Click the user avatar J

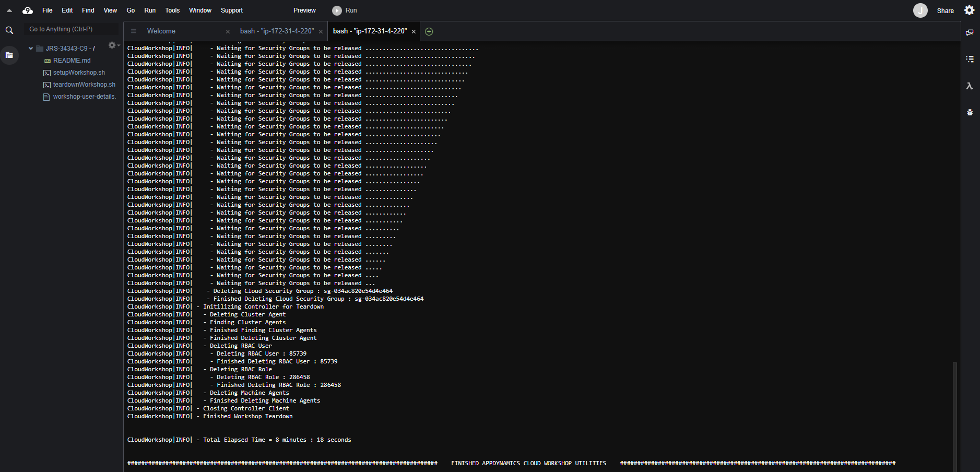point(920,10)
